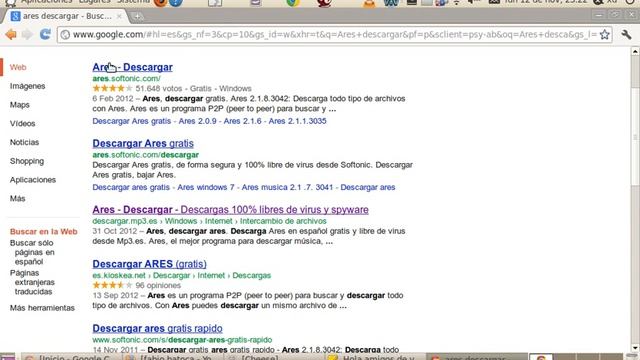Expand the Más category list

[x=18, y=198]
